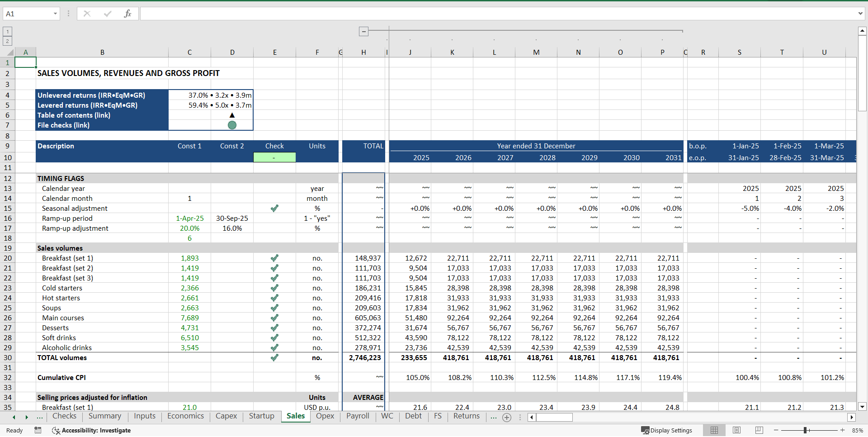Click the 85% zoom level
The image size is (868, 437).
857,430
